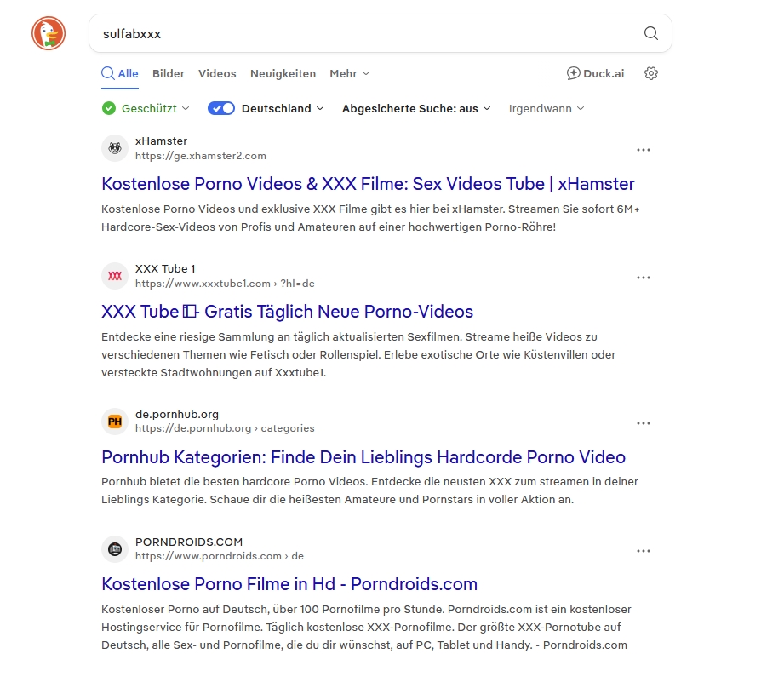Image resolution: width=784 pixels, height=677 pixels.
Task: Click the green Geschützt checkmark icon
Action: [x=108, y=108]
